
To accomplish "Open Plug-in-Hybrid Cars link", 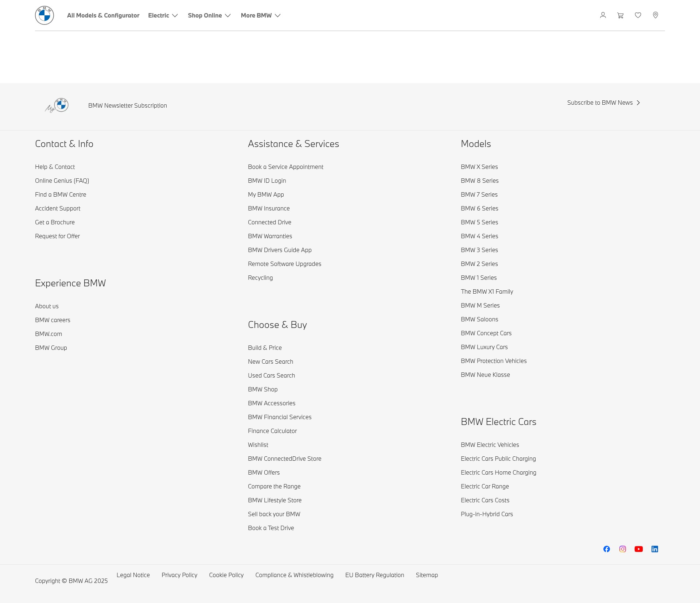I will 487,514.
